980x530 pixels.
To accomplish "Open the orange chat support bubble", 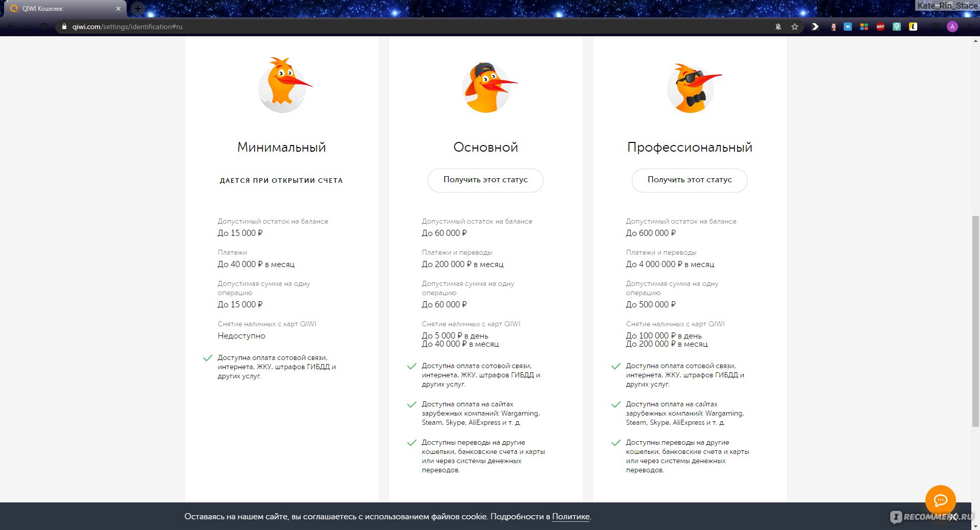I will (940, 500).
